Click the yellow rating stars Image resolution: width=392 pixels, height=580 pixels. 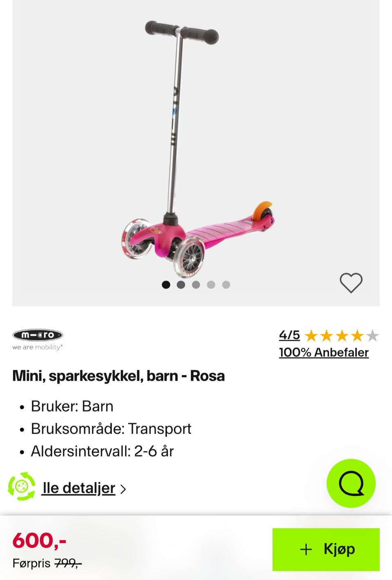(x=334, y=336)
